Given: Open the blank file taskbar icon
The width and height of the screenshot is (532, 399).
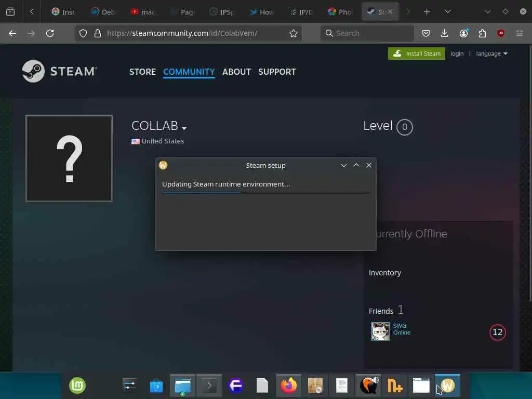Looking at the screenshot, I should [262, 385].
